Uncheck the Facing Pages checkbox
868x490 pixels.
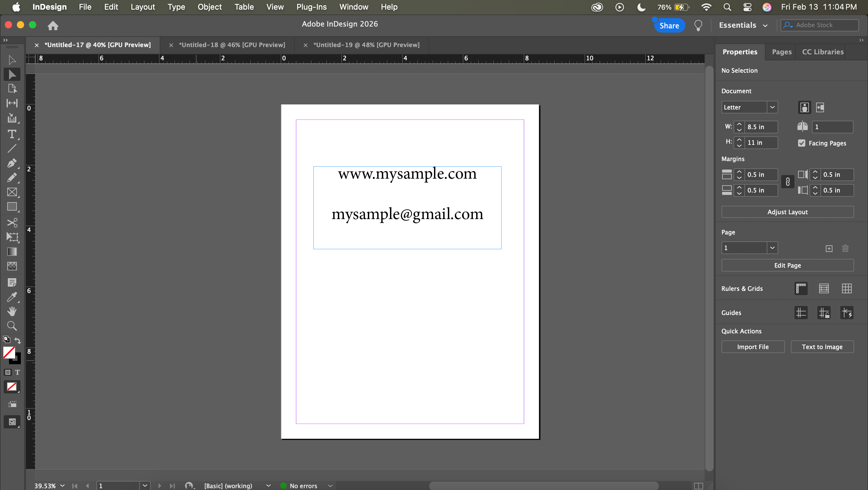pos(802,143)
